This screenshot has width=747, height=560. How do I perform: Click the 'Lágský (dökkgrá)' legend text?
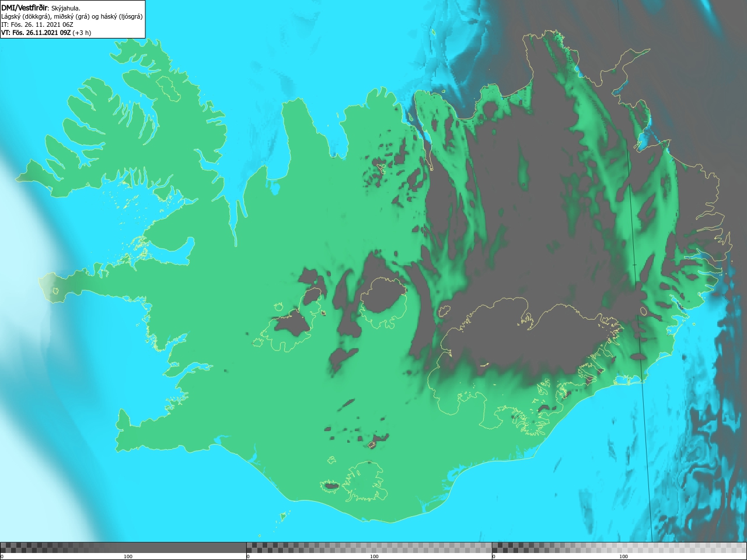tap(26, 16)
